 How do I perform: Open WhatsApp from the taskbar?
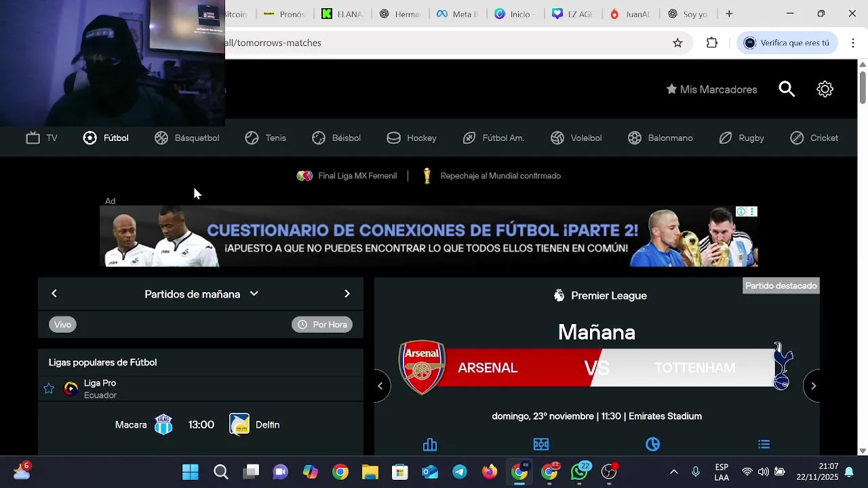[x=580, y=472]
